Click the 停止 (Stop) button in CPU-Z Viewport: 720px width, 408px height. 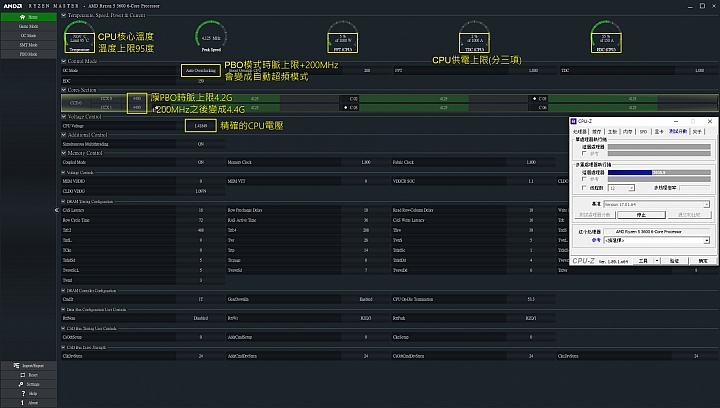[x=641, y=215]
